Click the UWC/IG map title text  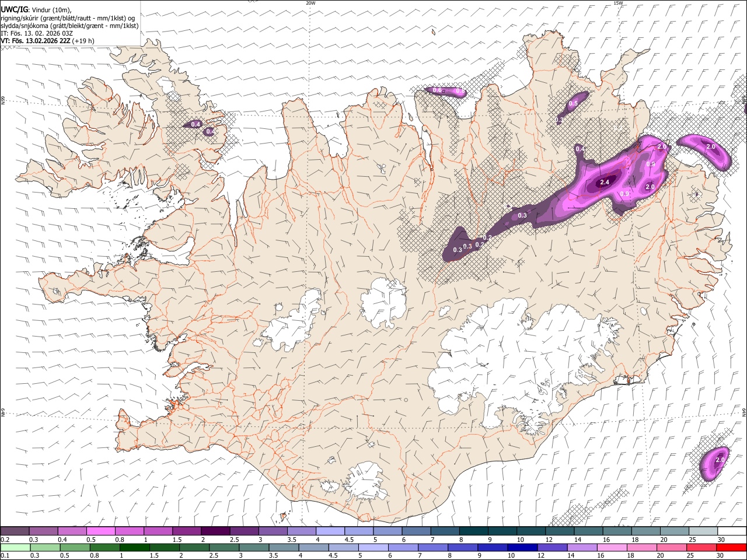tap(15, 10)
